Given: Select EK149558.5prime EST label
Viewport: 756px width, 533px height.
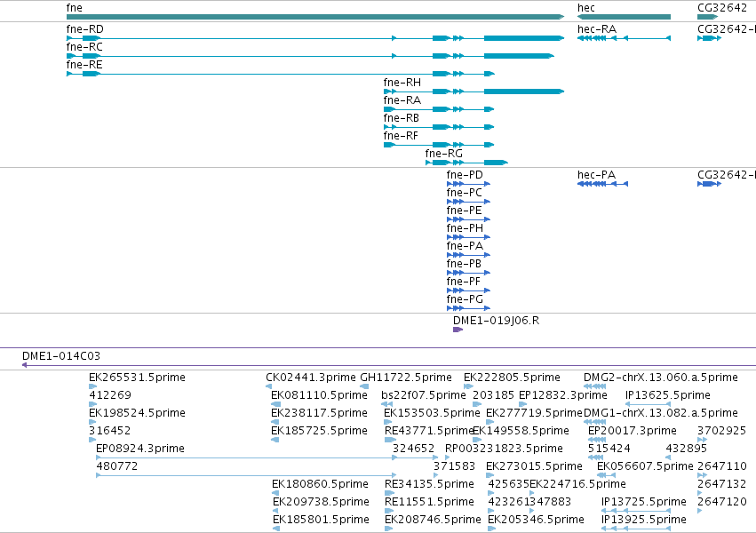Looking at the screenshot, I should click(521, 431).
